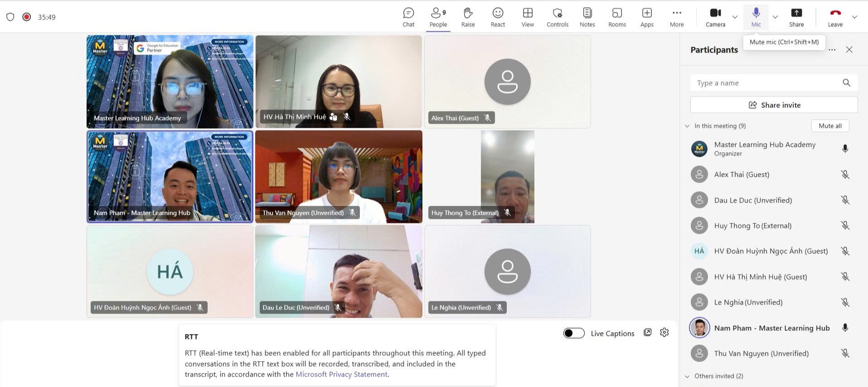Expand the 'Others invited (2)' section

tap(687, 376)
